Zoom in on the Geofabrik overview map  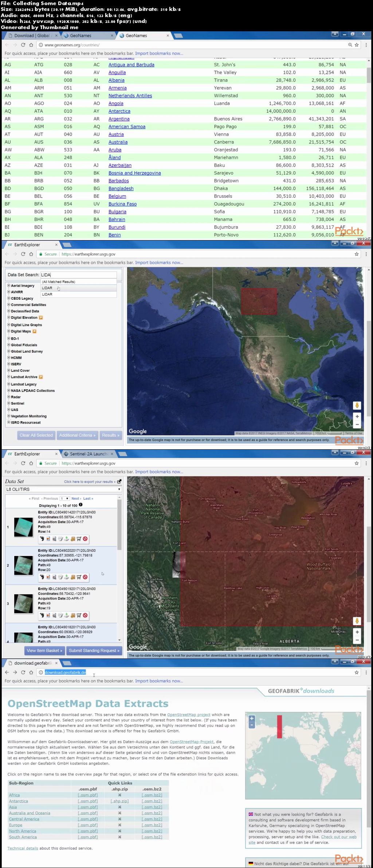click(252, 718)
